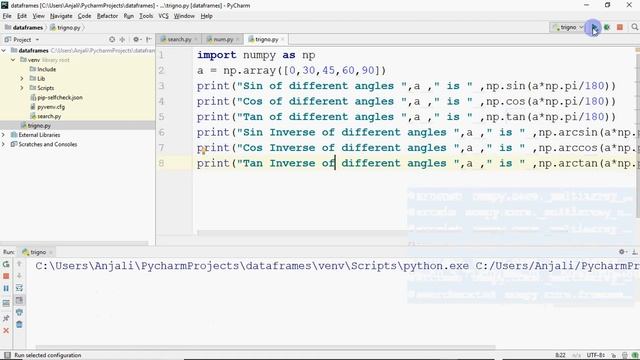Select the Include folder
Viewport: 640px width, 360px height.
coord(43,69)
